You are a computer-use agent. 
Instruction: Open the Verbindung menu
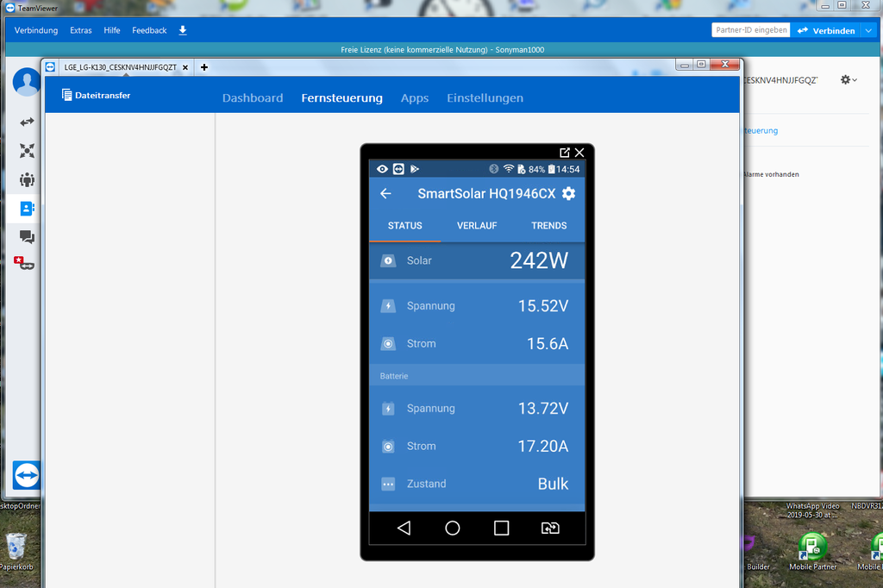pos(36,30)
